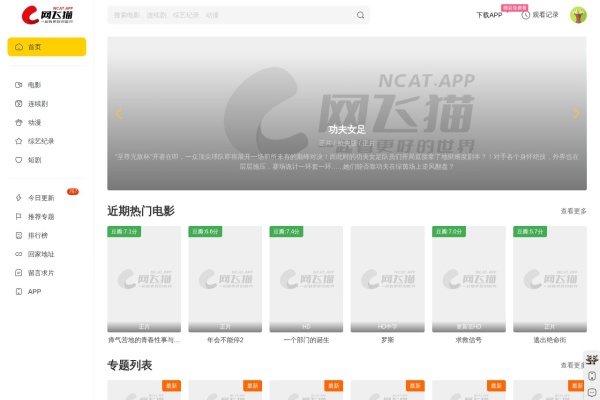Click the flag icon beside 推荐专题
This screenshot has height=400, width=600.
tap(18, 216)
